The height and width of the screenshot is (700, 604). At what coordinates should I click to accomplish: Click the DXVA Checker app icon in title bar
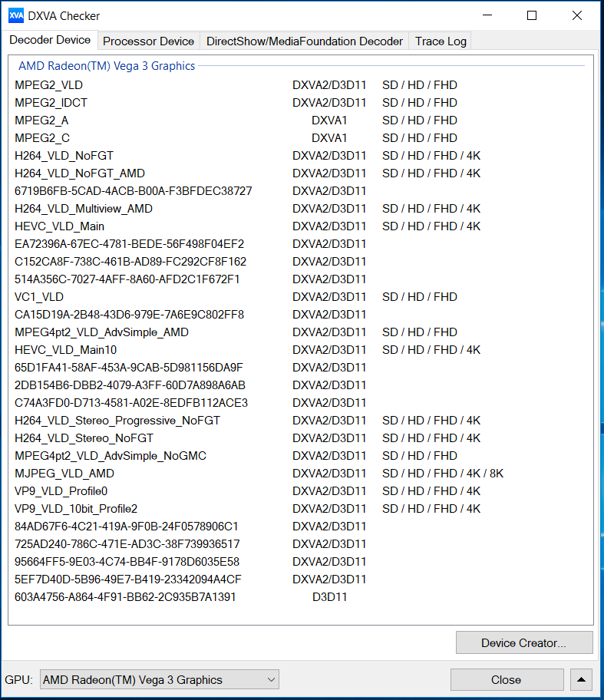tap(16, 15)
